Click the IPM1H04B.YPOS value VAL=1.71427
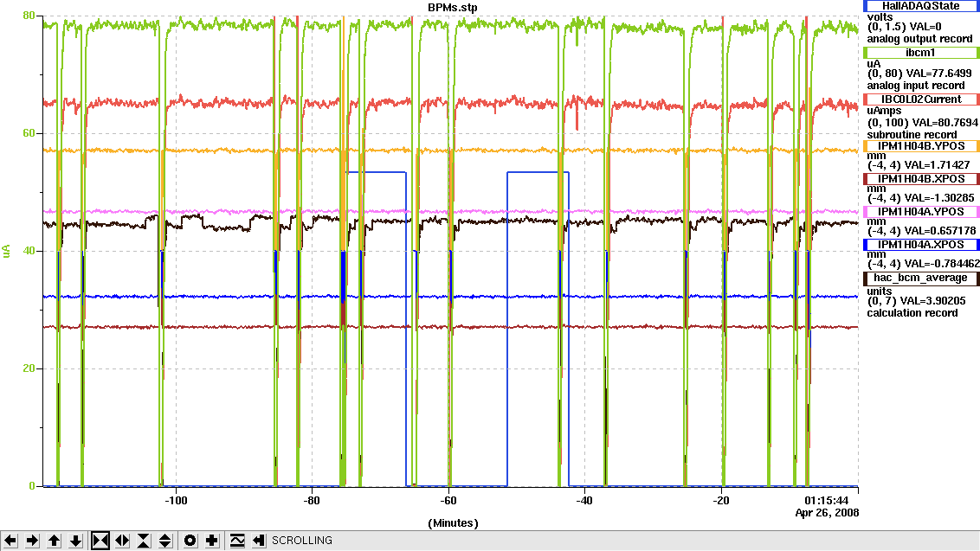Viewport: 980px width, 551px height. coord(937,165)
